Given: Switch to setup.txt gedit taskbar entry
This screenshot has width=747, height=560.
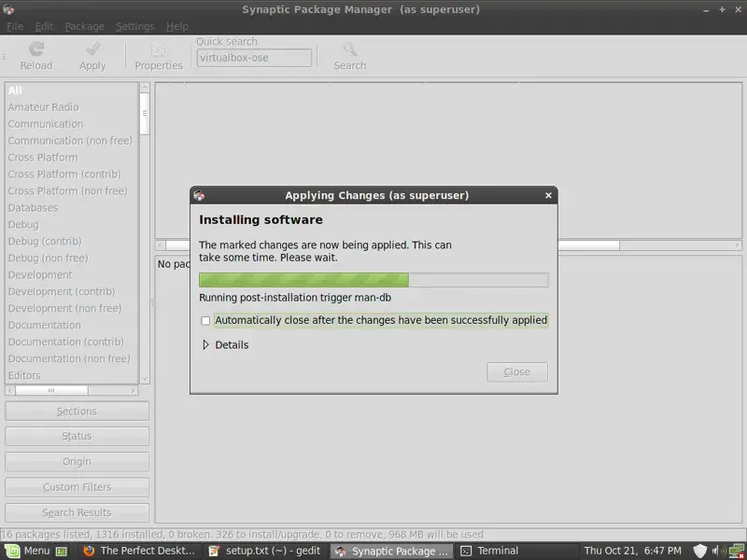Looking at the screenshot, I should (x=266, y=551).
